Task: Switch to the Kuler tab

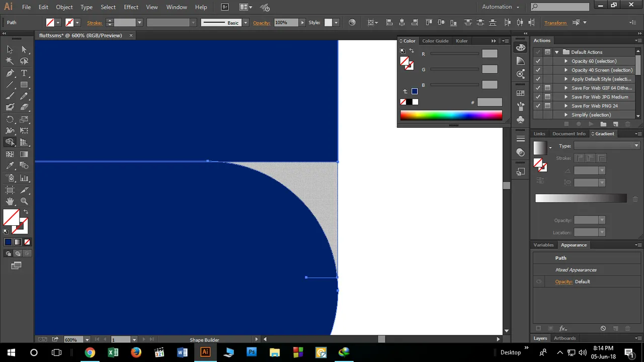Action: coord(461,41)
